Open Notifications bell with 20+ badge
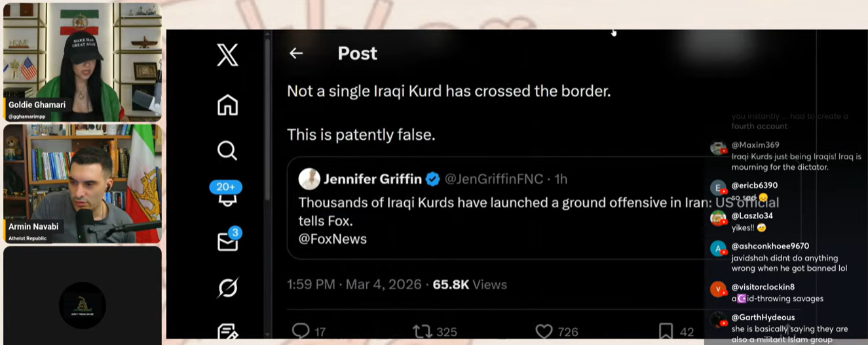 [x=227, y=195]
